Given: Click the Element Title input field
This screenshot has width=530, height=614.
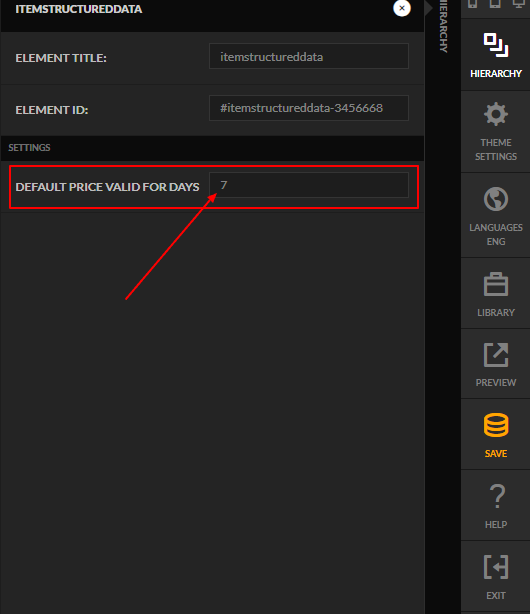Looking at the screenshot, I should click(x=309, y=56).
